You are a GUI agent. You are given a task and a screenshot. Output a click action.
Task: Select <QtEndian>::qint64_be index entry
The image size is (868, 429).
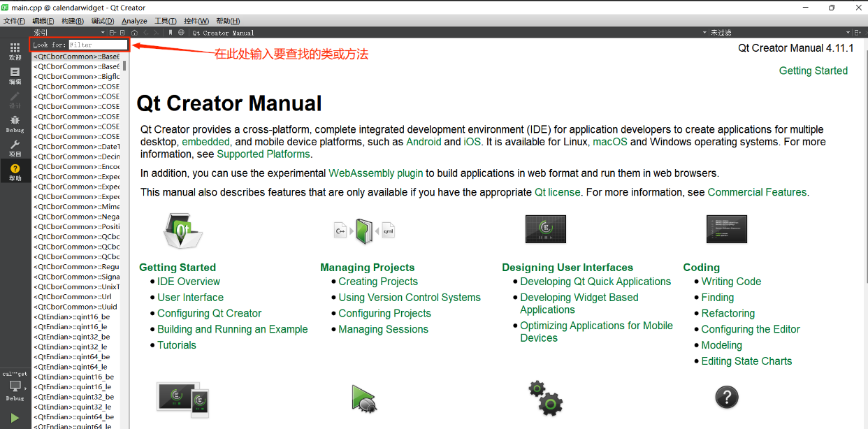click(72, 357)
